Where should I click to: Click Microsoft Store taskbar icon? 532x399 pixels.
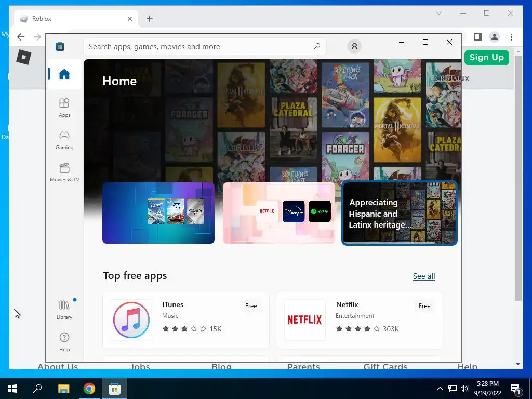(114, 389)
